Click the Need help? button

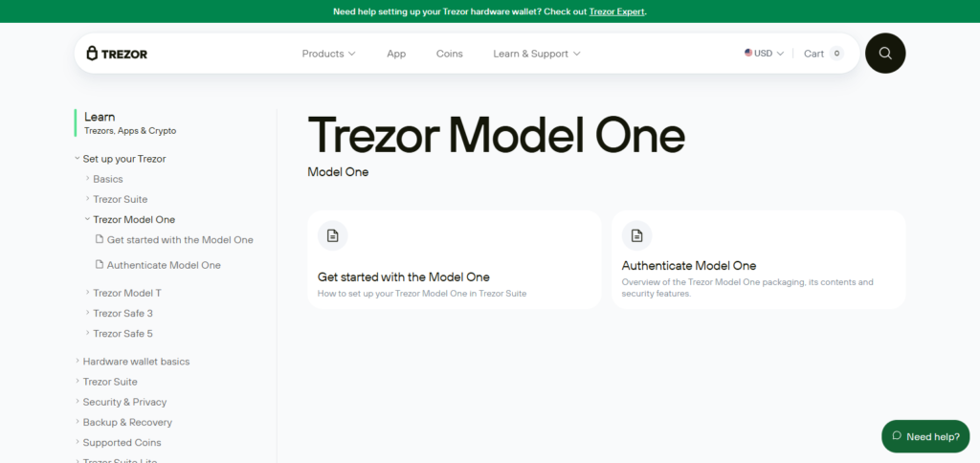pyautogui.click(x=925, y=436)
